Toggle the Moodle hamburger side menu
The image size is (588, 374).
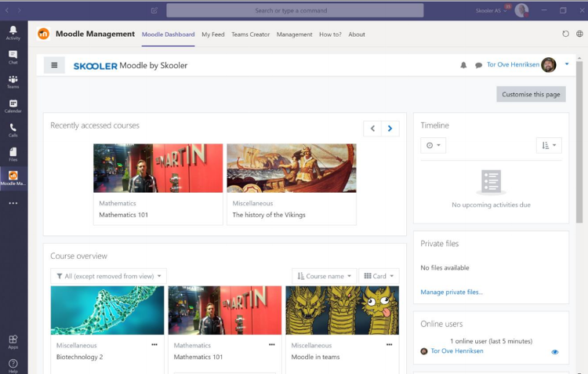54,65
